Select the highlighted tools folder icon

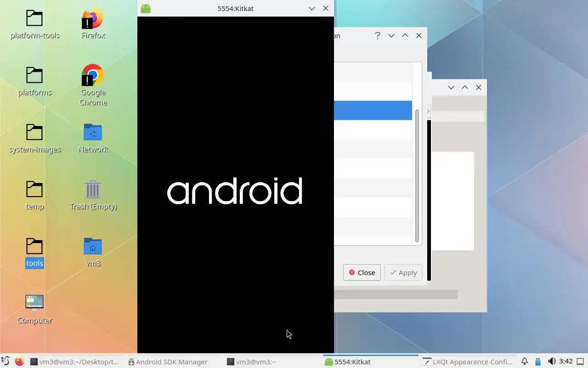[x=34, y=247]
